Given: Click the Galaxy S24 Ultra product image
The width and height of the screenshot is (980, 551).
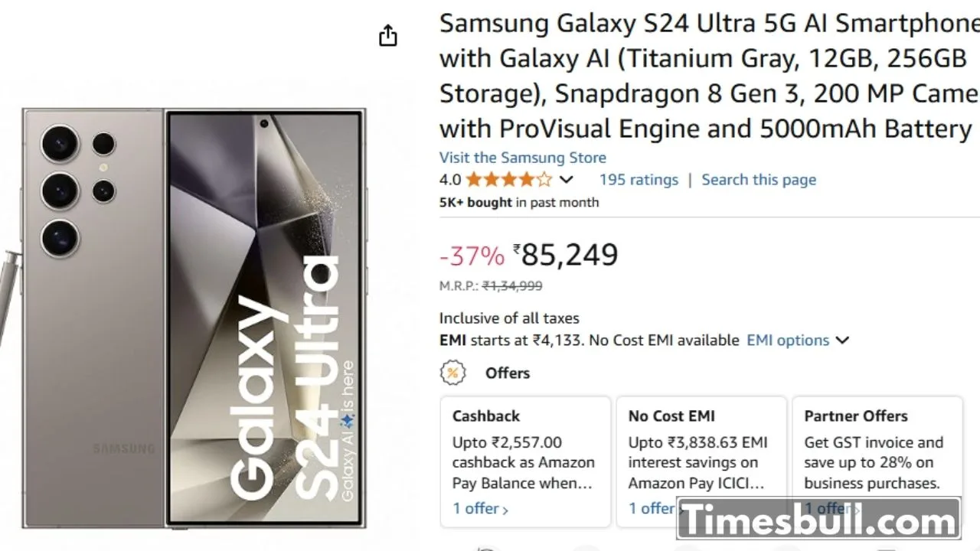Looking at the screenshot, I should [x=194, y=318].
